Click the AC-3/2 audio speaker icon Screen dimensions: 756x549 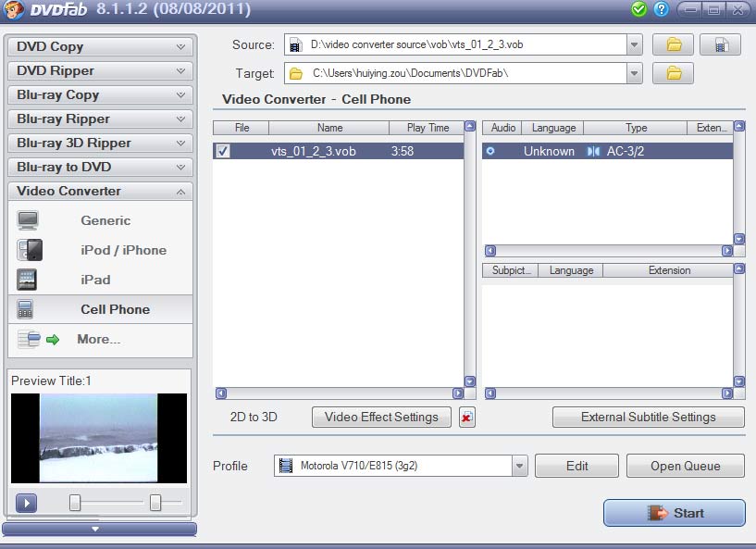tap(593, 152)
